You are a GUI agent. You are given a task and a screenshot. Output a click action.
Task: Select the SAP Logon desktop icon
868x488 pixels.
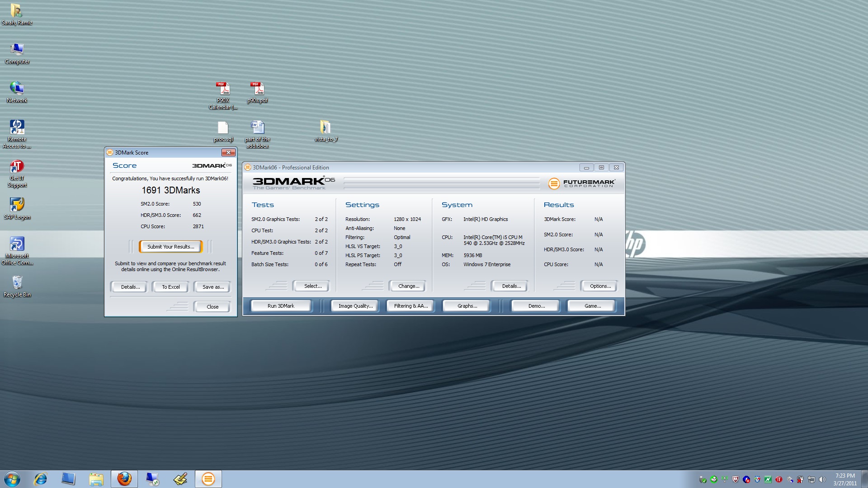tap(17, 208)
